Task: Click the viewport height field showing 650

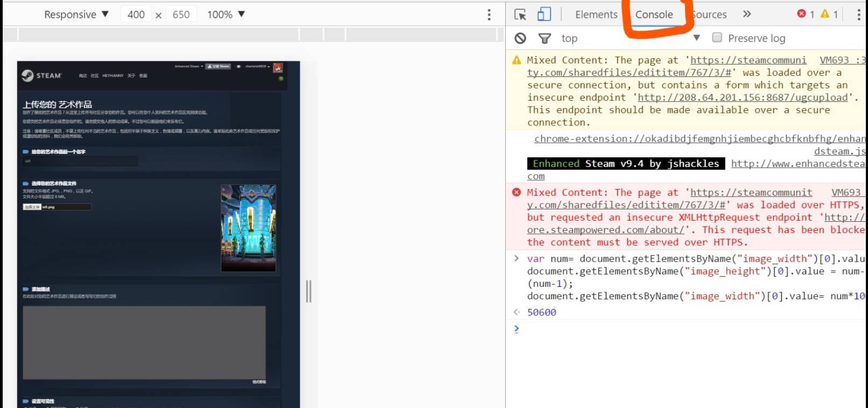Action: (x=181, y=15)
